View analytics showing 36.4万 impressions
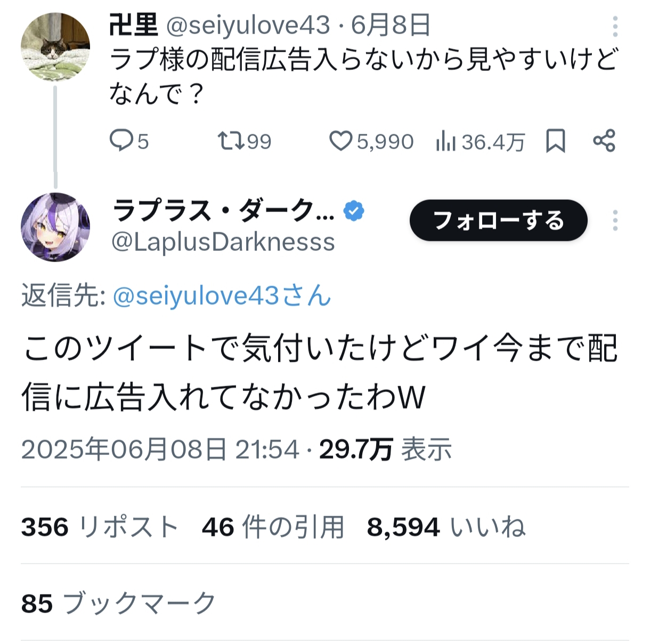 (x=480, y=142)
